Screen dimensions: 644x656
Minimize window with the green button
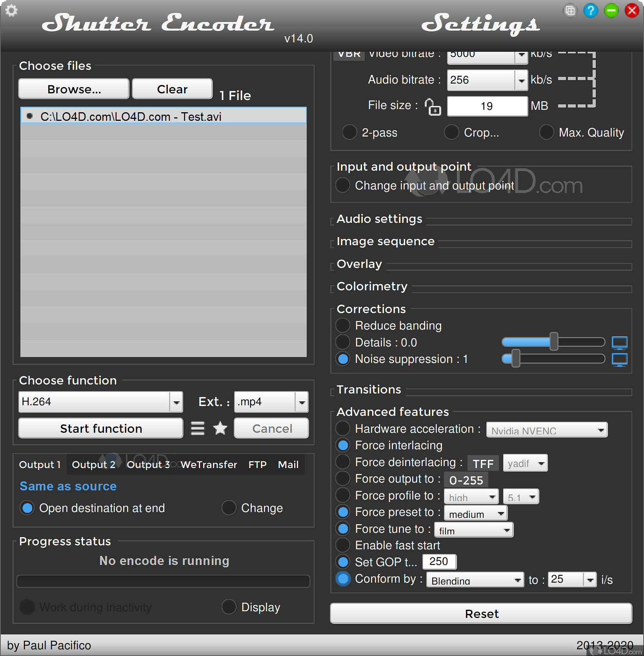pyautogui.click(x=611, y=10)
